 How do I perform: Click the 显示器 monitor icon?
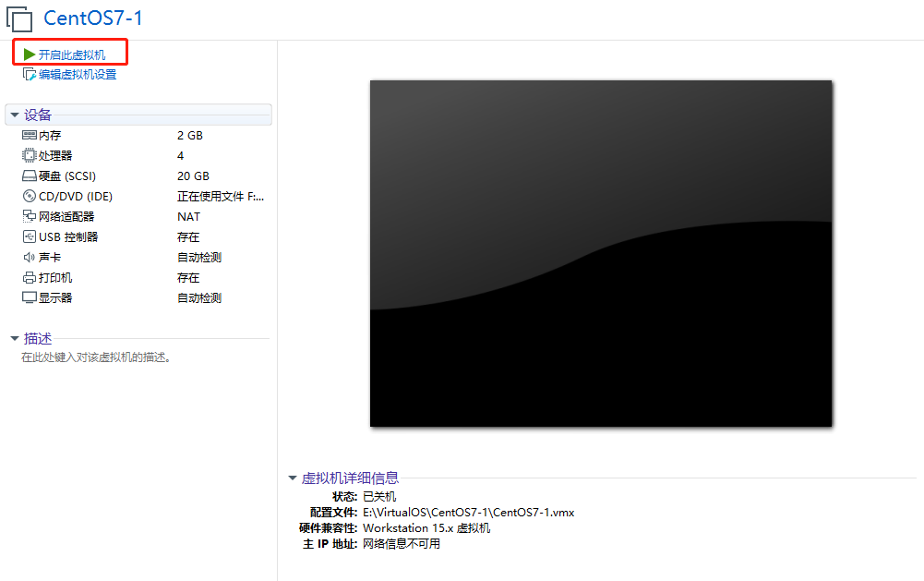(30, 297)
